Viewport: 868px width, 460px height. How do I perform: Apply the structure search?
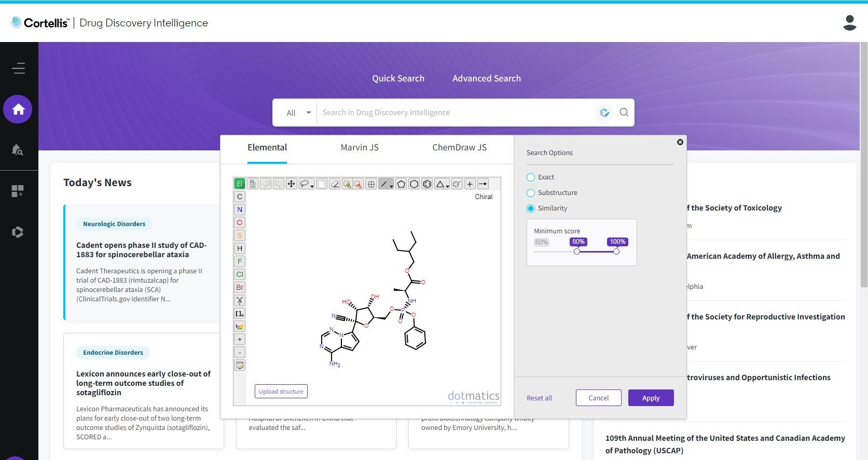click(x=651, y=398)
